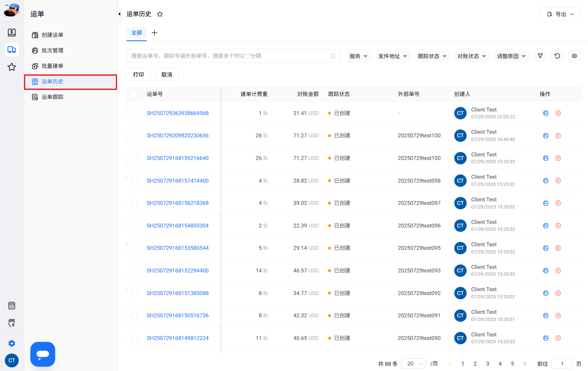Check the row SH250729168156218368
The height and width of the screenshot is (371, 588).
tap(134, 203)
